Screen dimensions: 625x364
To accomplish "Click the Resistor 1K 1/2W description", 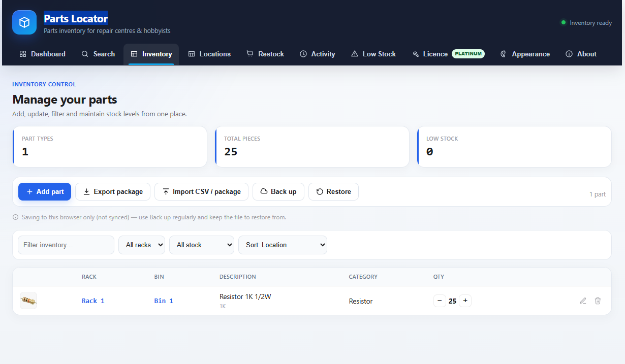I will (245, 296).
